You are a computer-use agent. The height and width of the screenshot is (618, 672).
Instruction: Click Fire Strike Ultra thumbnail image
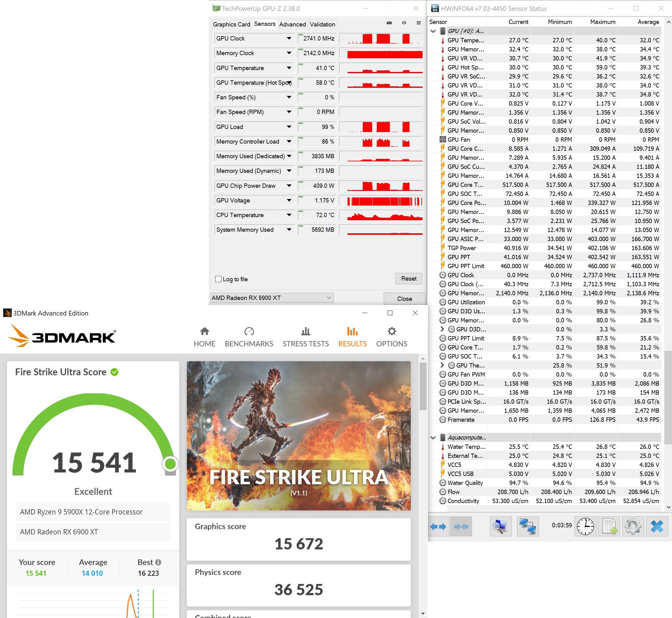point(299,436)
